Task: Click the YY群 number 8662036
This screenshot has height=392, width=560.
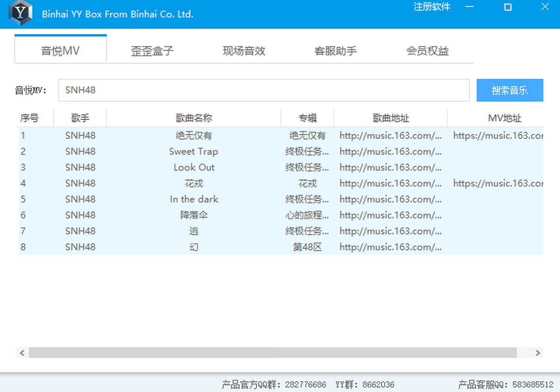Action: (378, 385)
